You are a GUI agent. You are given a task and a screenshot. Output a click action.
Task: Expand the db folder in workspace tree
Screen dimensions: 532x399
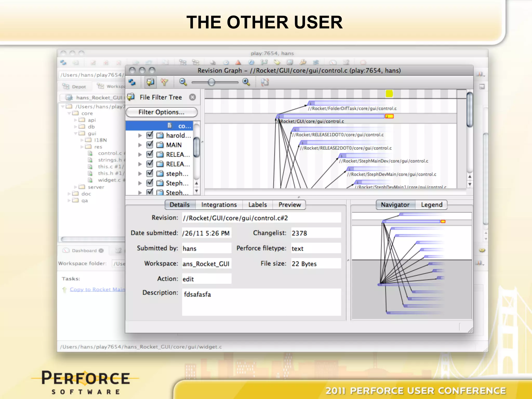click(76, 127)
